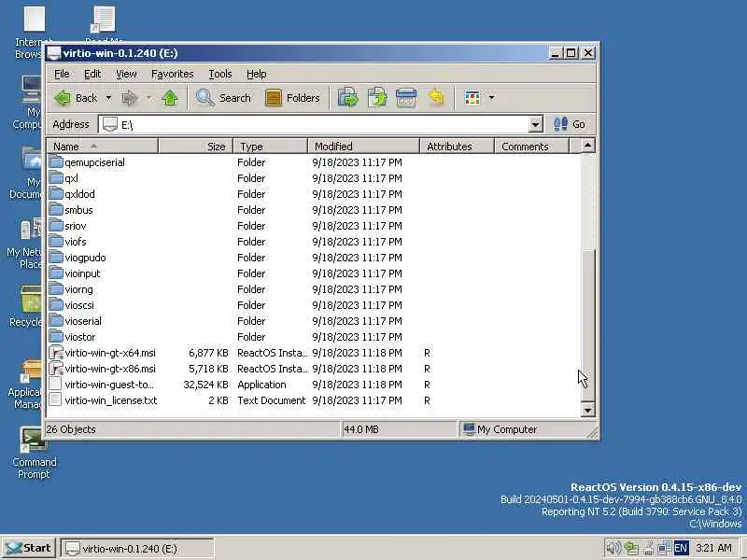Click the Delete toolbar icon
747x560 pixels.
[x=406, y=98]
